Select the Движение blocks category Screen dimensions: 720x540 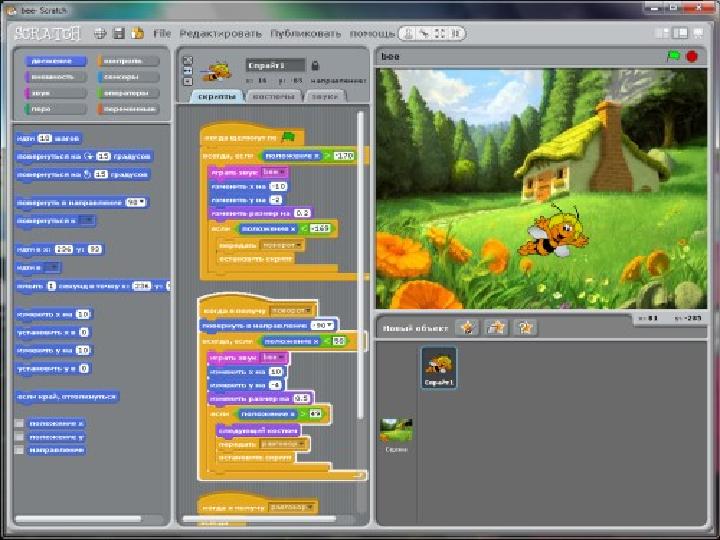56,61
